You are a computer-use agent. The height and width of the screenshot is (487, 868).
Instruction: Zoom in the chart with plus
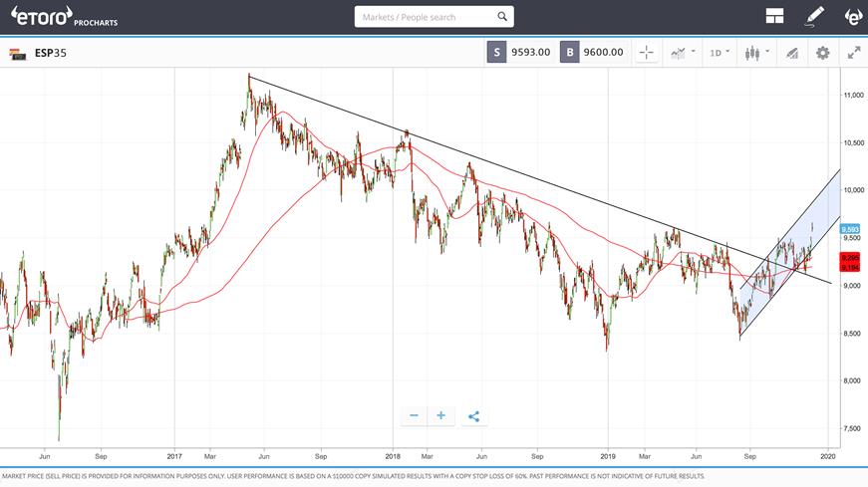click(x=439, y=416)
